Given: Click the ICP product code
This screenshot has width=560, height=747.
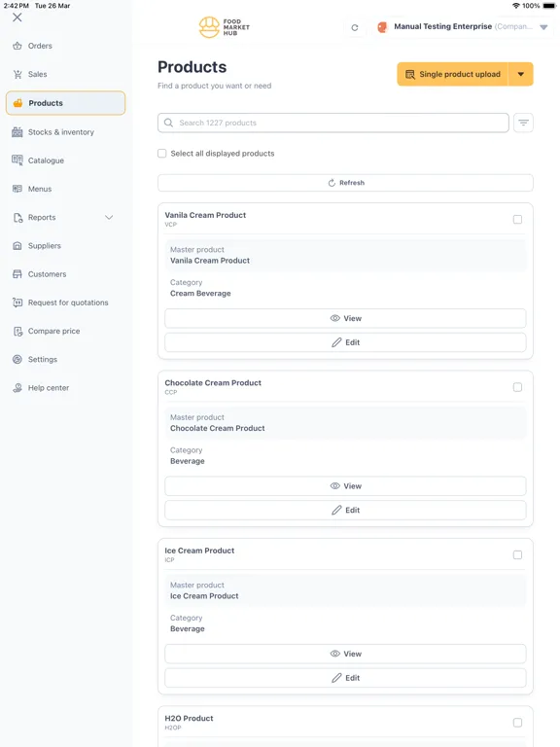Looking at the screenshot, I should click(169, 560).
